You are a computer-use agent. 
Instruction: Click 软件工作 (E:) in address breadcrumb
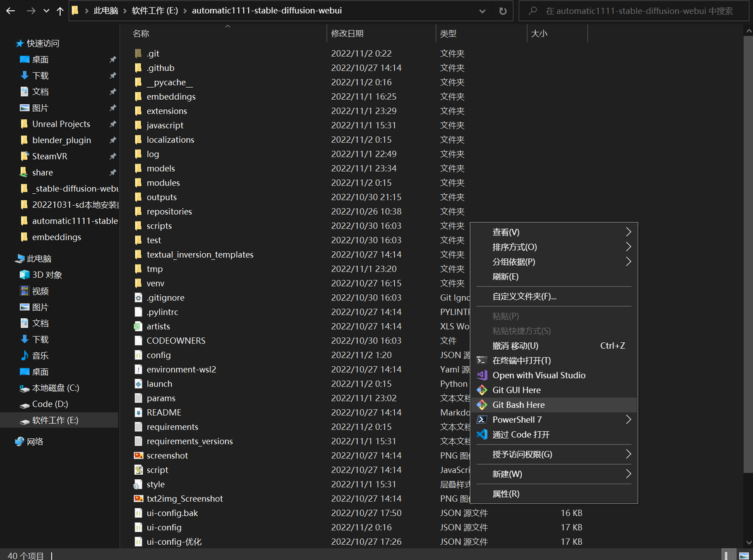pyautogui.click(x=155, y=11)
